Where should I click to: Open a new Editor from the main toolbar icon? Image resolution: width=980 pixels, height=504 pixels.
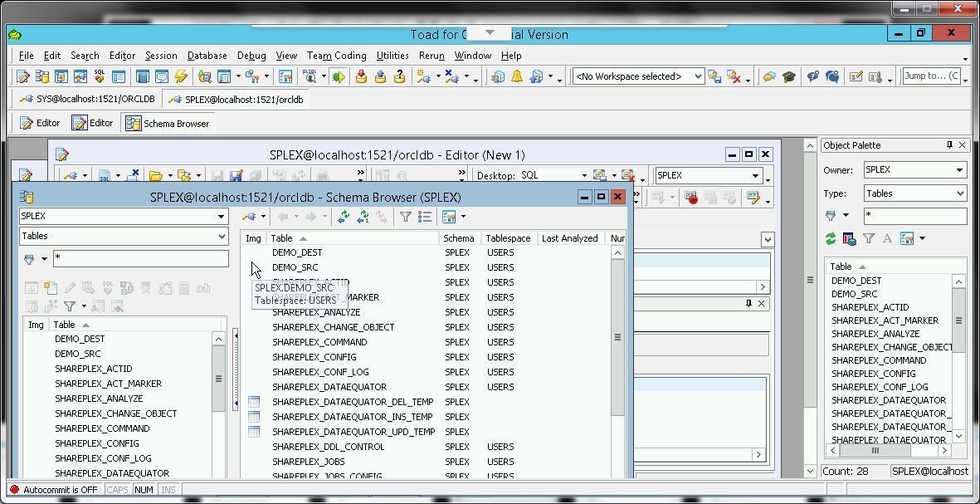[x=23, y=77]
